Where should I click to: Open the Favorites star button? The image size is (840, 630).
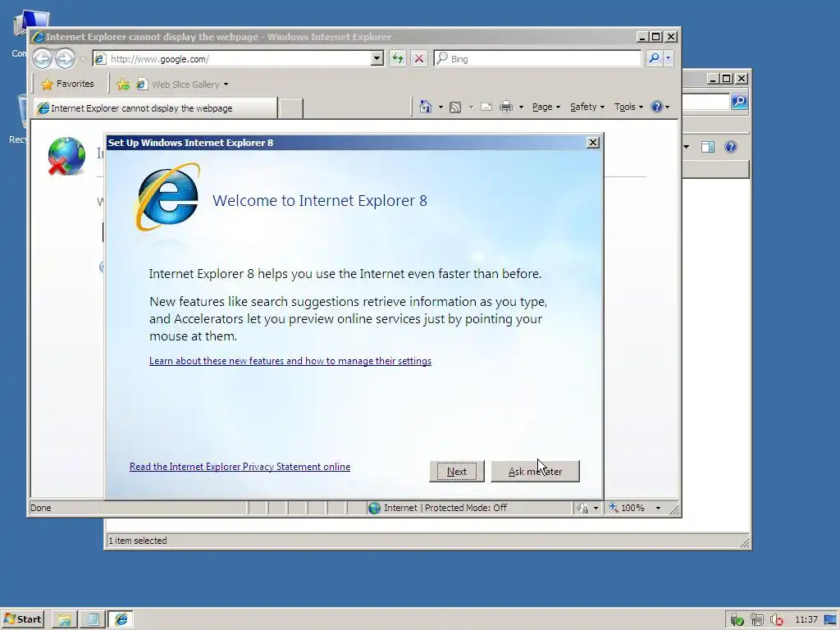[67, 84]
